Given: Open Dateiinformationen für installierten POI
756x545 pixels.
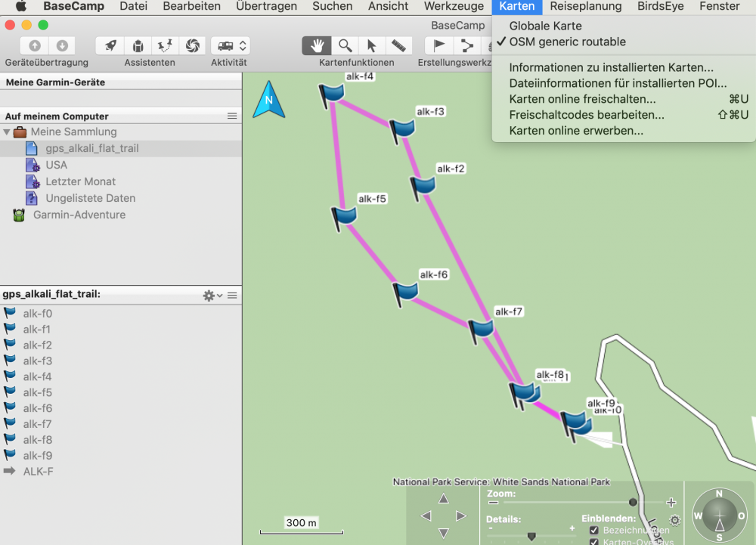Looking at the screenshot, I should point(618,83).
